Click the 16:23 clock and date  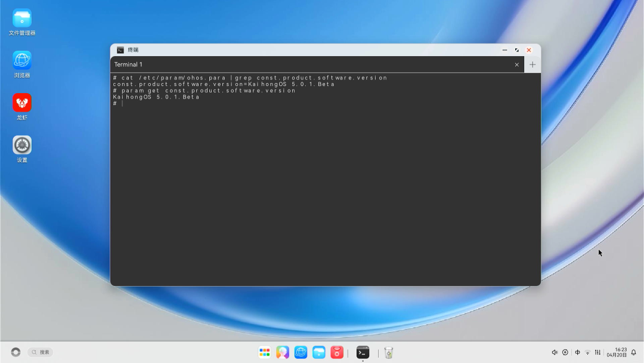[617, 352]
